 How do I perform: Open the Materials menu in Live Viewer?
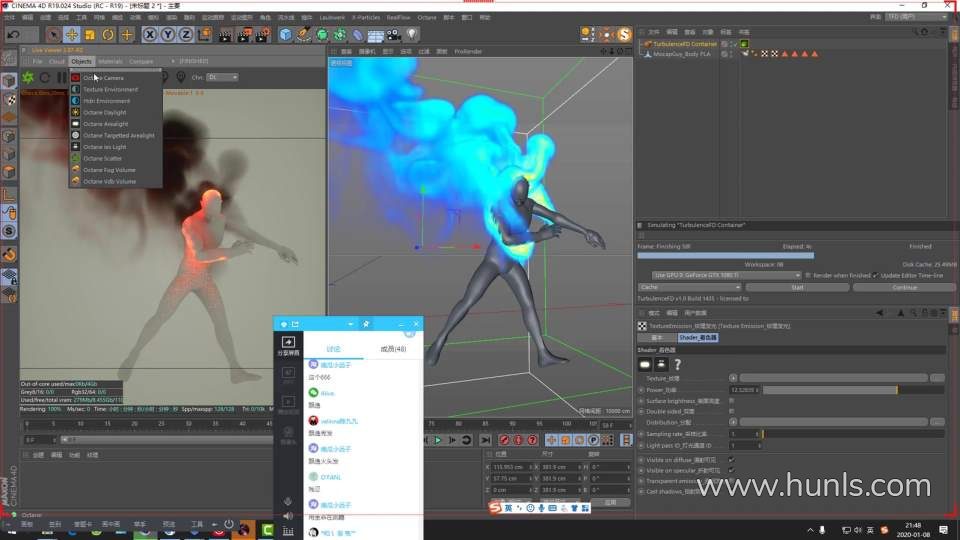tap(110, 61)
